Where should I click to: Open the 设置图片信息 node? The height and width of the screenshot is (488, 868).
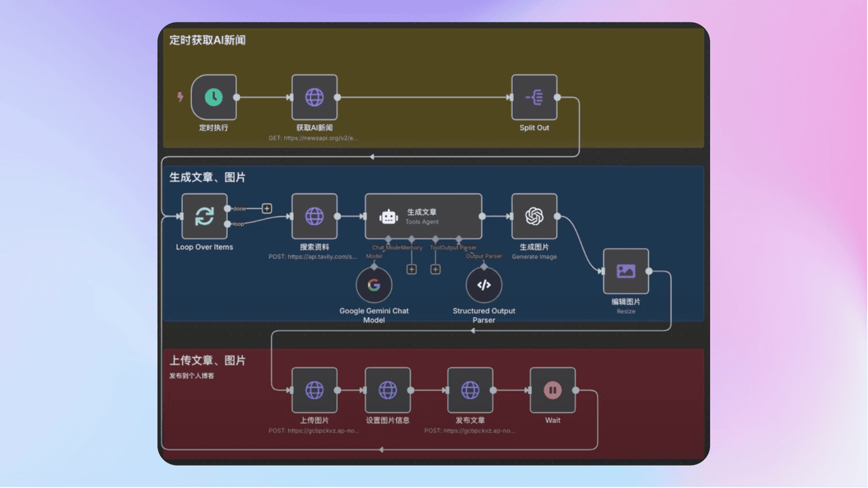pyautogui.click(x=388, y=390)
